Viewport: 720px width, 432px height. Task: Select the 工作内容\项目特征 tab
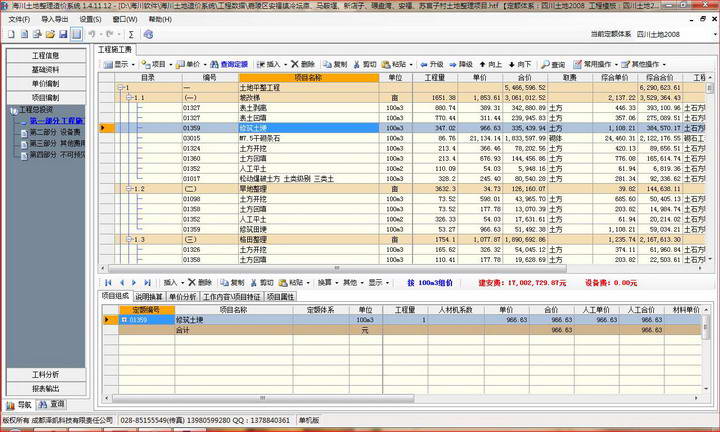point(232,297)
